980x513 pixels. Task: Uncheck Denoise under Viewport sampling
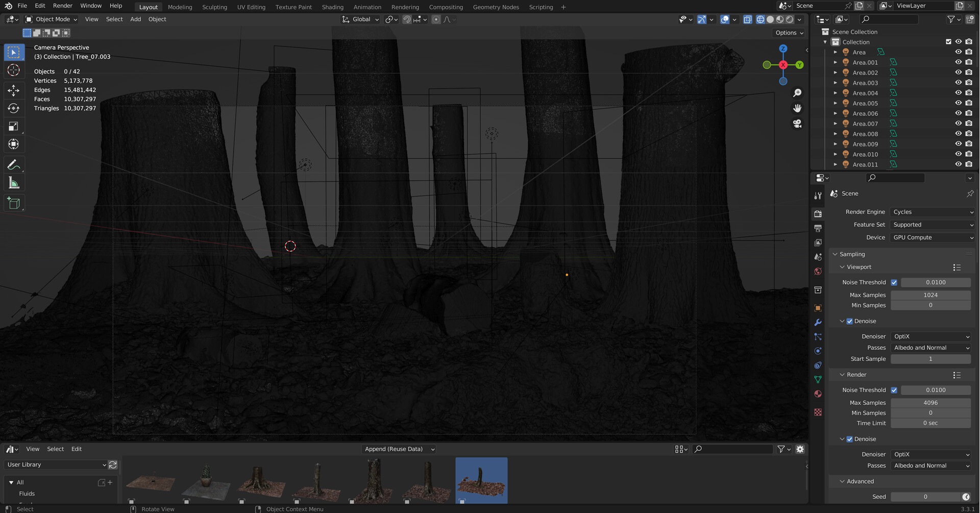pos(850,321)
